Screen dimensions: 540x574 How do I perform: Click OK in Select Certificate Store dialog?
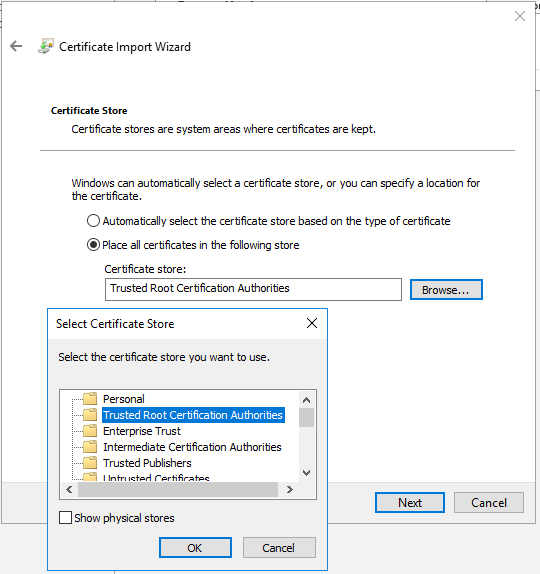coord(195,548)
